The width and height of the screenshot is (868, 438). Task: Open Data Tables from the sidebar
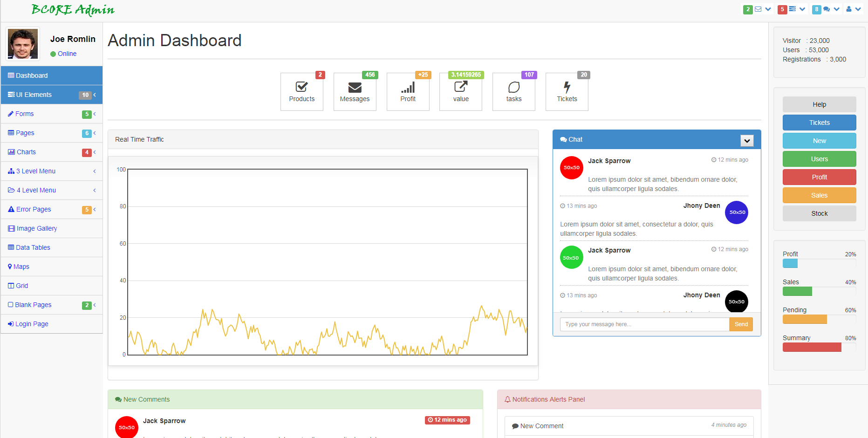point(33,247)
